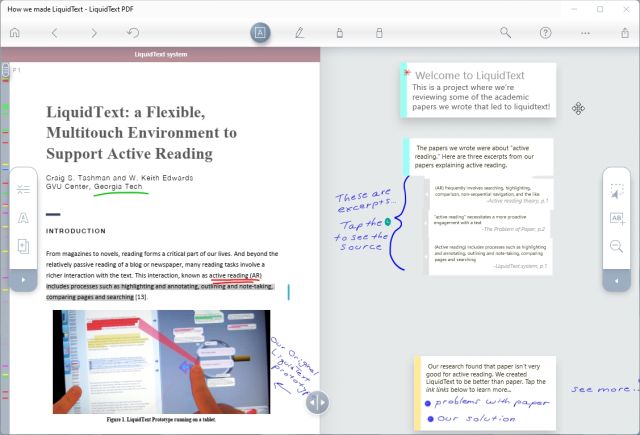
Task: Click the page scroll handle at top of minimap
Action: [x=5, y=70]
